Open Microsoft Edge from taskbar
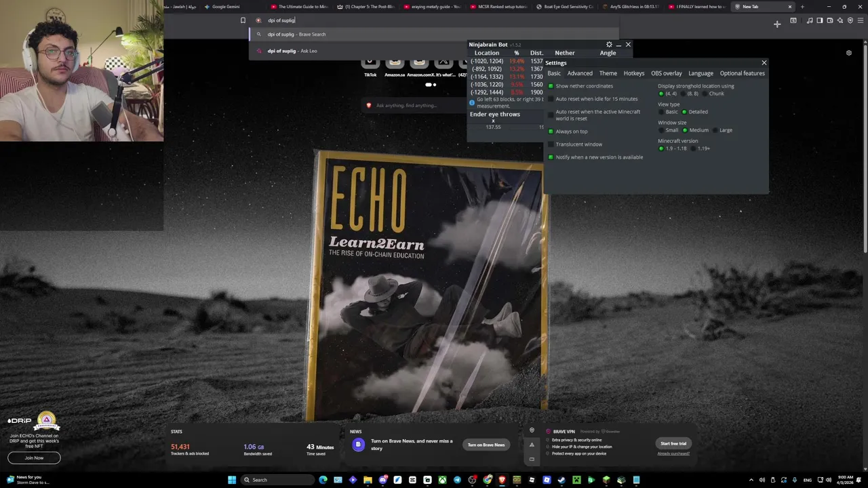This screenshot has width=868, height=488. coord(323,480)
